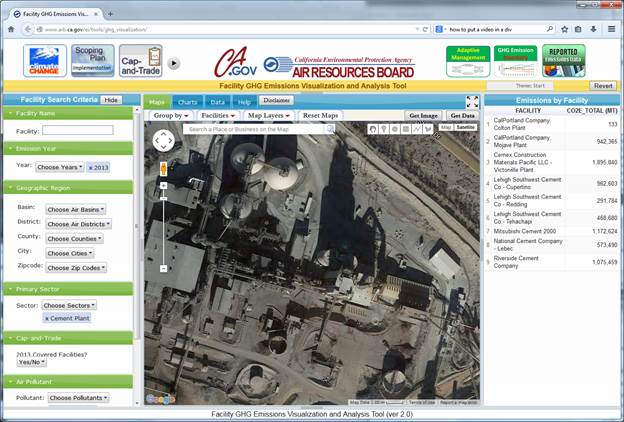The width and height of the screenshot is (624, 422).
Task: Zoom in with the map plus button
Action: (x=164, y=186)
